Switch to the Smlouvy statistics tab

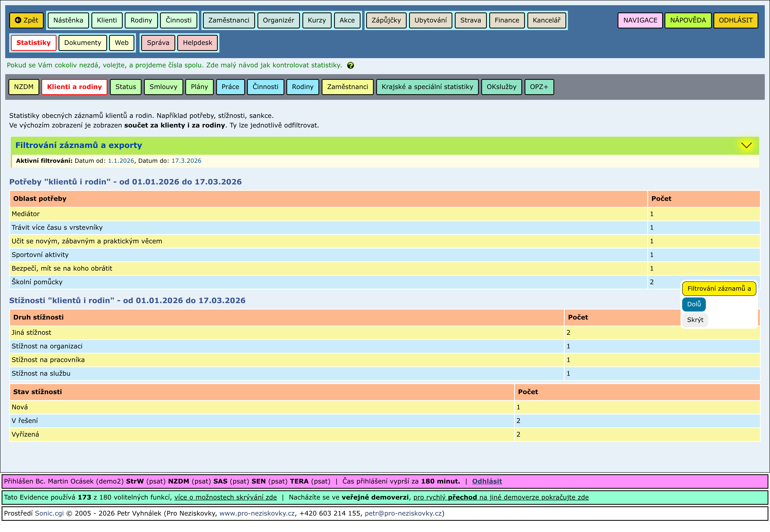(x=163, y=87)
